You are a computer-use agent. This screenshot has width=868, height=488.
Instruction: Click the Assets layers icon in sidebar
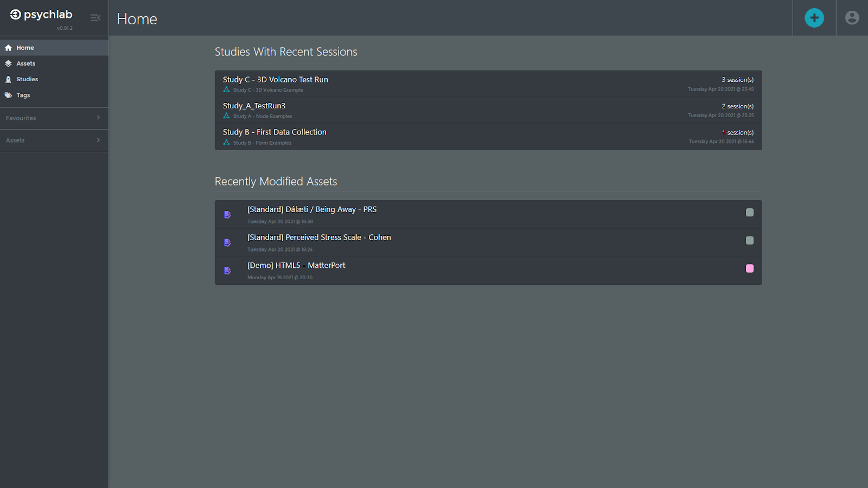(8, 63)
